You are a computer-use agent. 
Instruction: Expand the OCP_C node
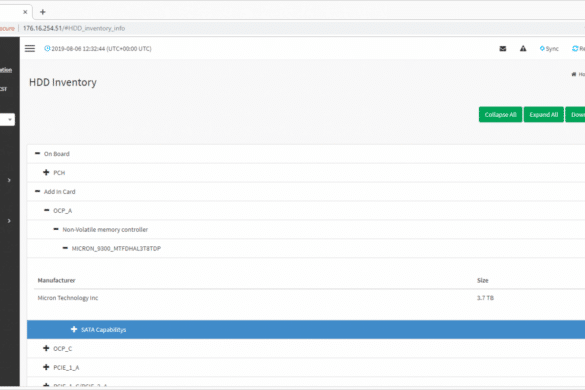(x=46, y=348)
